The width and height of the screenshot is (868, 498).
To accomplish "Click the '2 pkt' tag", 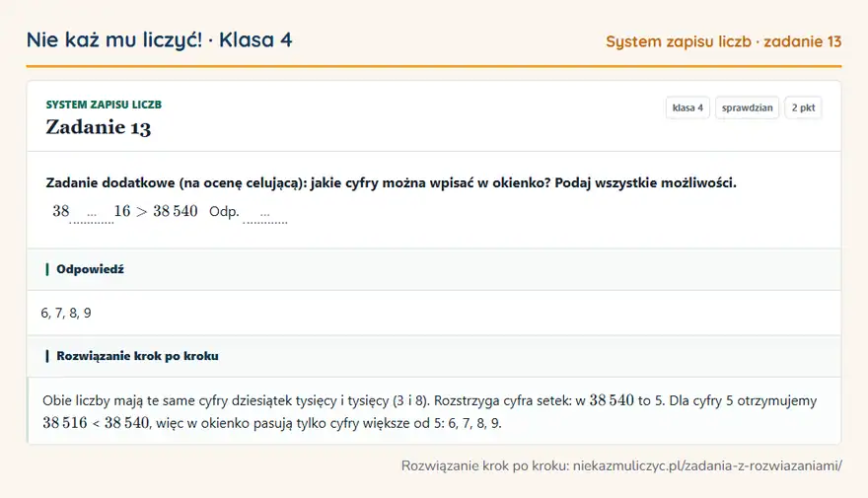I will click(803, 107).
